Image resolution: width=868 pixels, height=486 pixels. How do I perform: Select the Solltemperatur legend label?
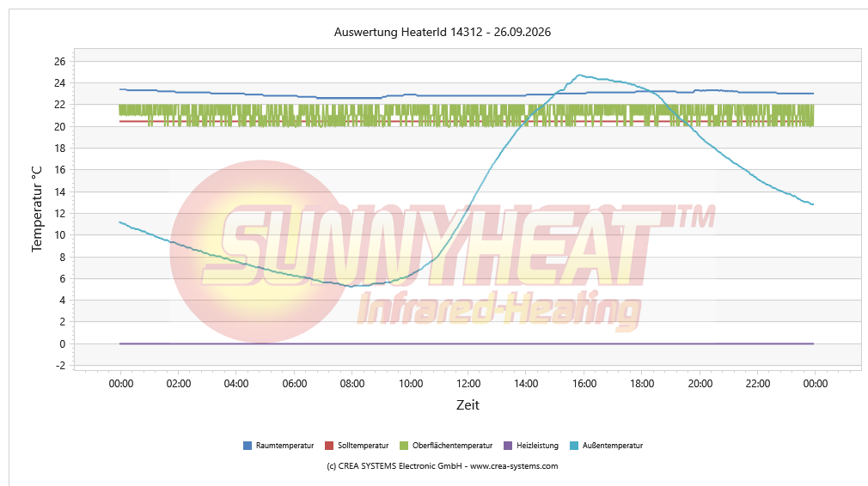(364, 446)
